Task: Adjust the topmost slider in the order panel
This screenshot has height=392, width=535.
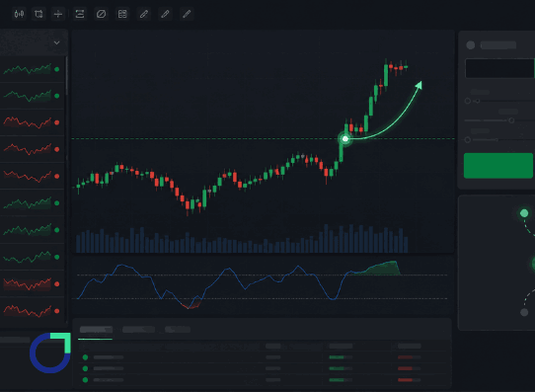Action: pyautogui.click(x=499, y=101)
